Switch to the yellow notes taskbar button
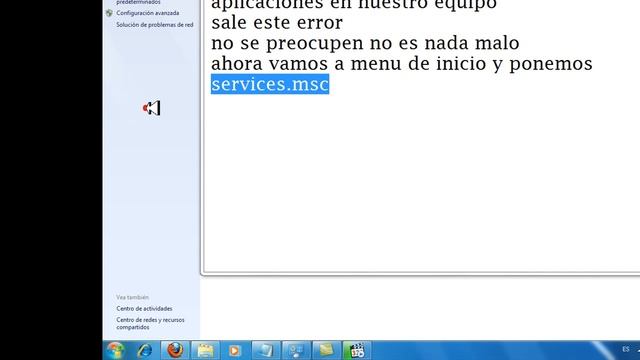 click(x=327, y=350)
